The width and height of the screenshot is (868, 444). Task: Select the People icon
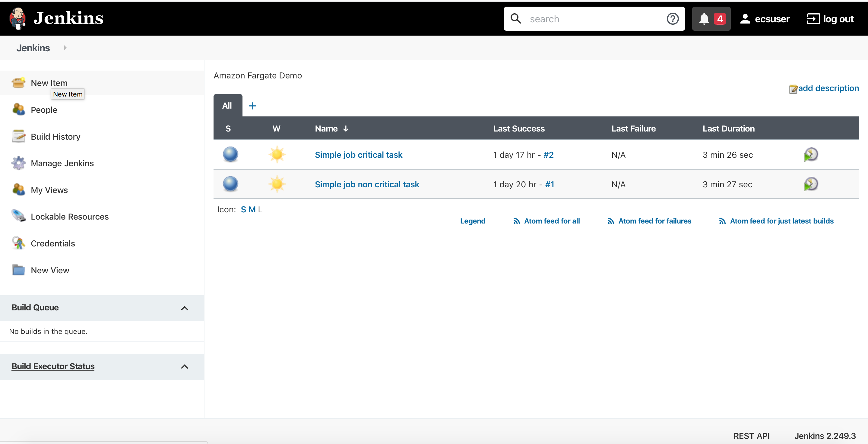click(44, 110)
